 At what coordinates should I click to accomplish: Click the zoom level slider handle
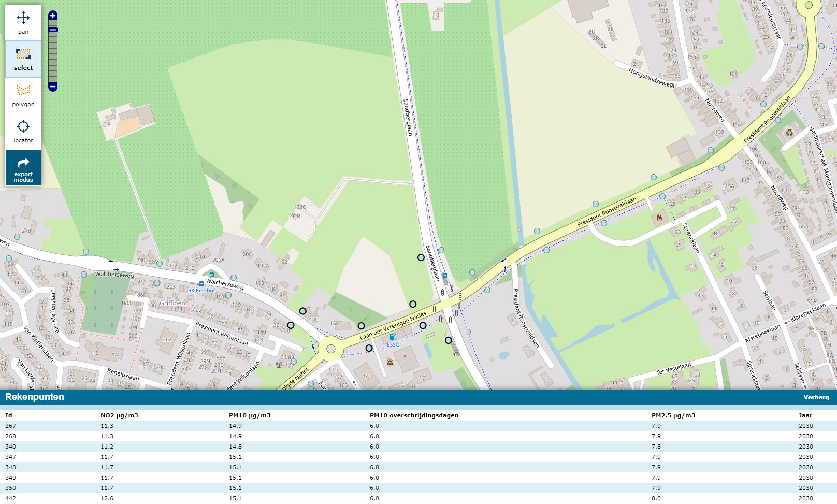(53, 30)
